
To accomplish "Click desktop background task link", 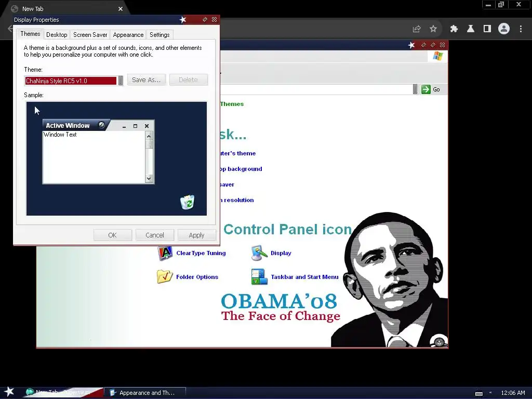I will (241, 169).
